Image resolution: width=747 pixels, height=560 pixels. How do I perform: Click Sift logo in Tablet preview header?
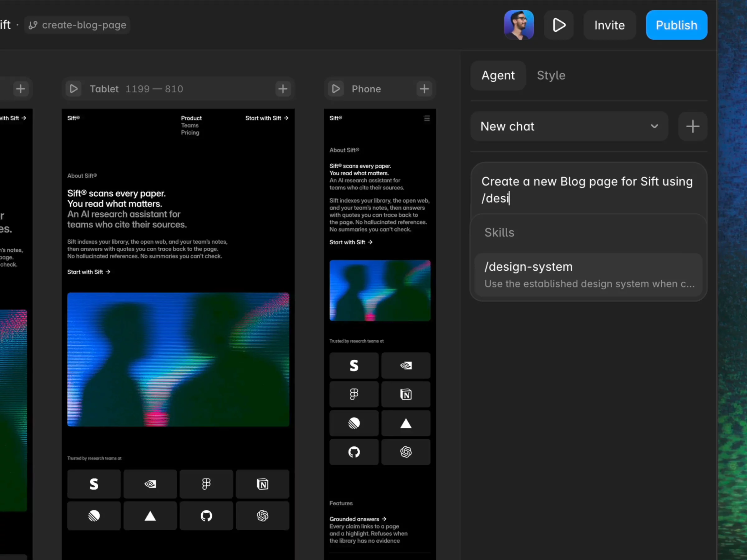click(x=73, y=118)
